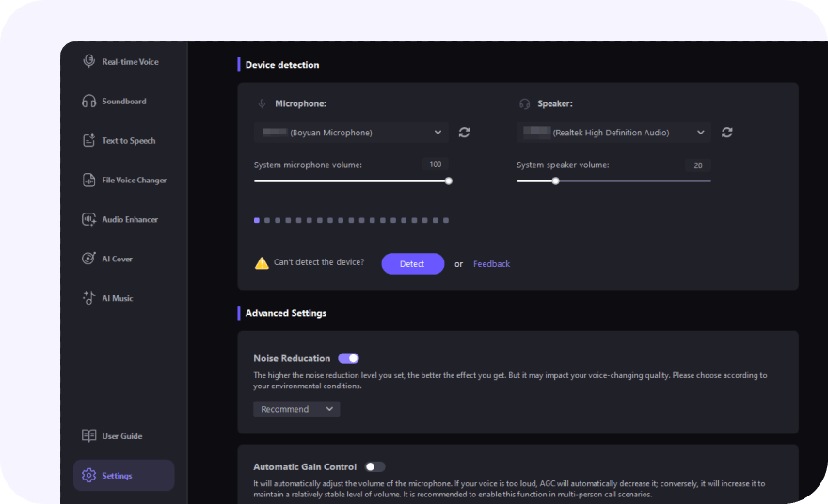Click the Audio Enhancer icon
The height and width of the screenshot is (504, 828).
[x=88, y=219]
